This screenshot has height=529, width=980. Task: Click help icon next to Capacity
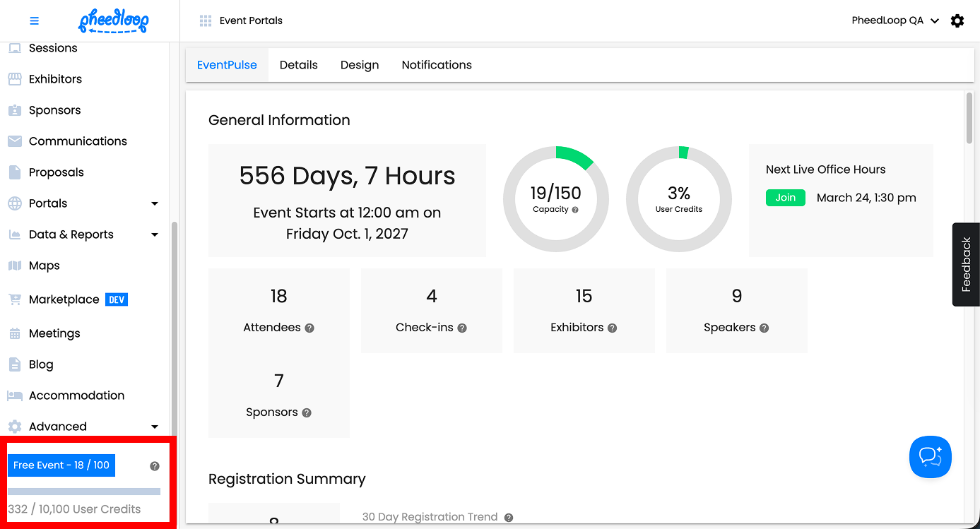pyautogui.click(x=575, y=210)
